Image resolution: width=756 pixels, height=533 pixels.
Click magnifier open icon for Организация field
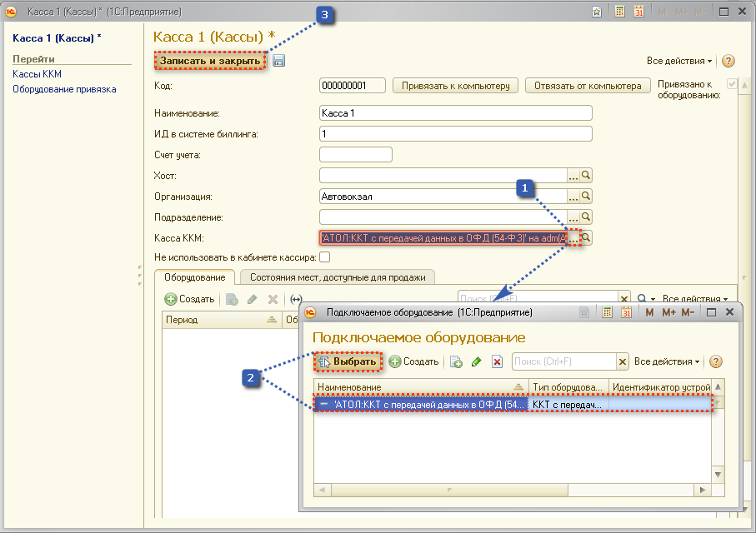[586, 197]
